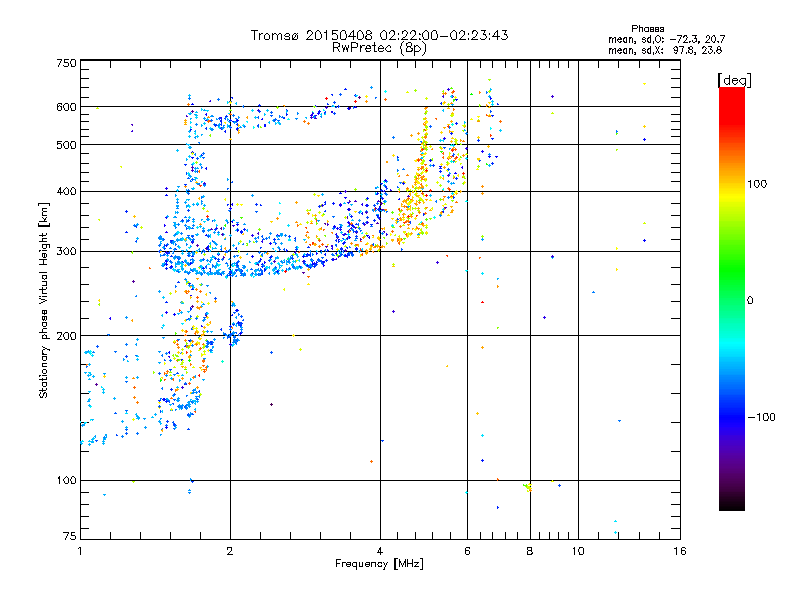Click the '6' frequency axis tick label
The width and height of the screenshot is (800, 600).
click(x=467, y=551)
